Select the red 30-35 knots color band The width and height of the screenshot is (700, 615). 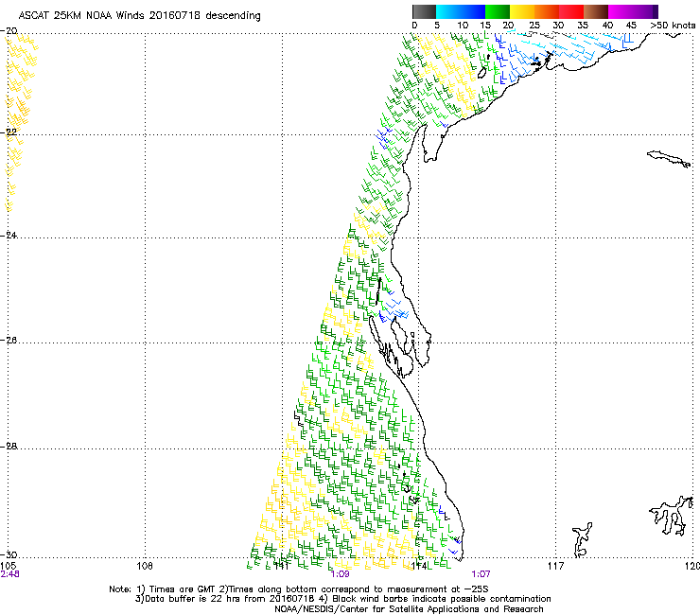coord(571,11)
